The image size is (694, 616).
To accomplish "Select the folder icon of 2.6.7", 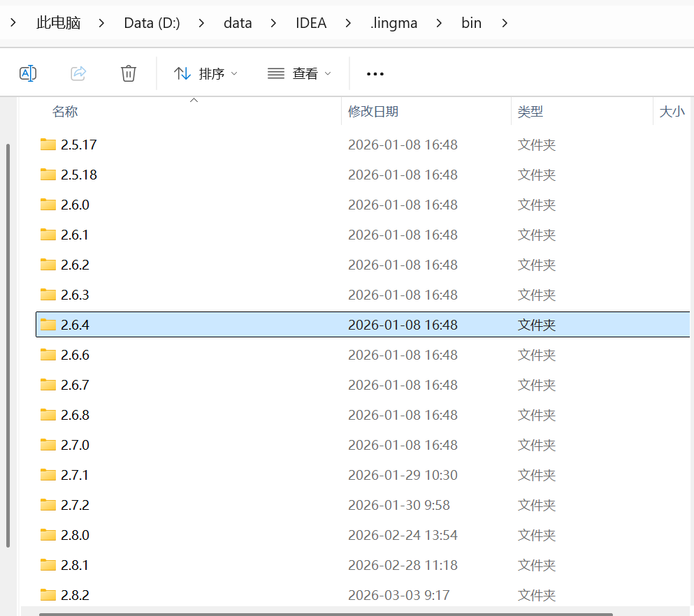I will 48,385.
